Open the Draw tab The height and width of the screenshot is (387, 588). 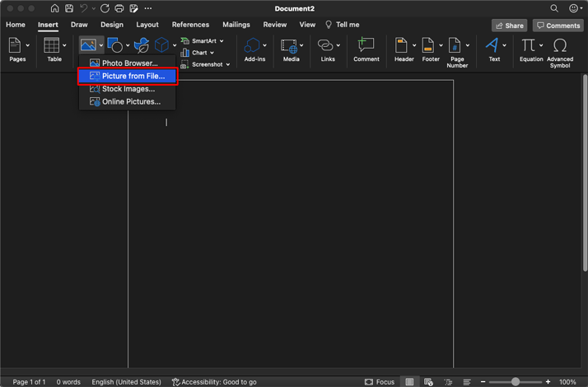click(x=79, y=25)
